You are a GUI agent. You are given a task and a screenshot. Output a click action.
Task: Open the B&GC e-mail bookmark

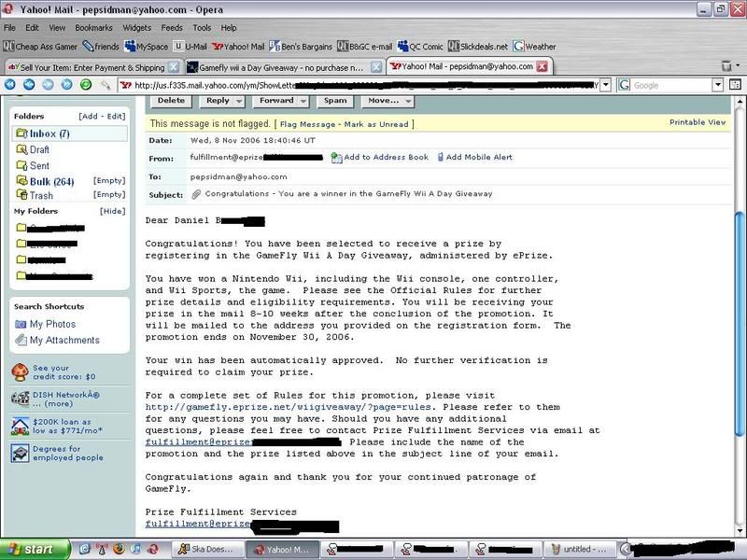(x=365, y=46)
